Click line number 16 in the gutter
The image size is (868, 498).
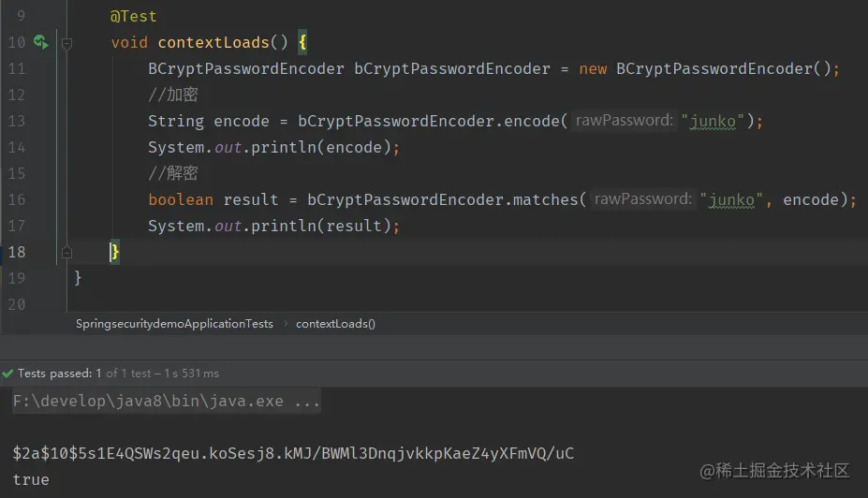17,199
